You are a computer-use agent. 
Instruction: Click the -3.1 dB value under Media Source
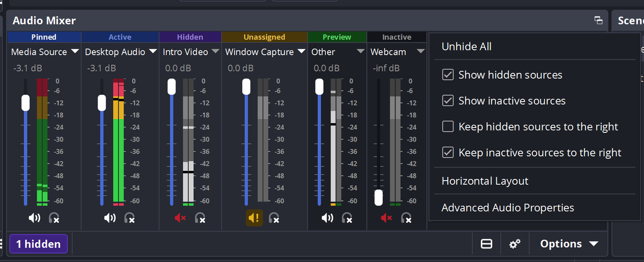pos(27,69)
